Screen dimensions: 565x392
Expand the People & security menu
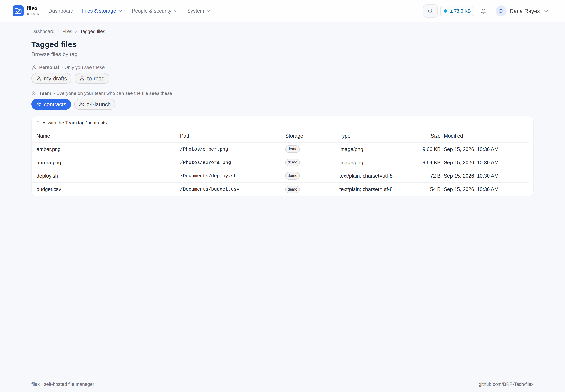pos(154,11)
